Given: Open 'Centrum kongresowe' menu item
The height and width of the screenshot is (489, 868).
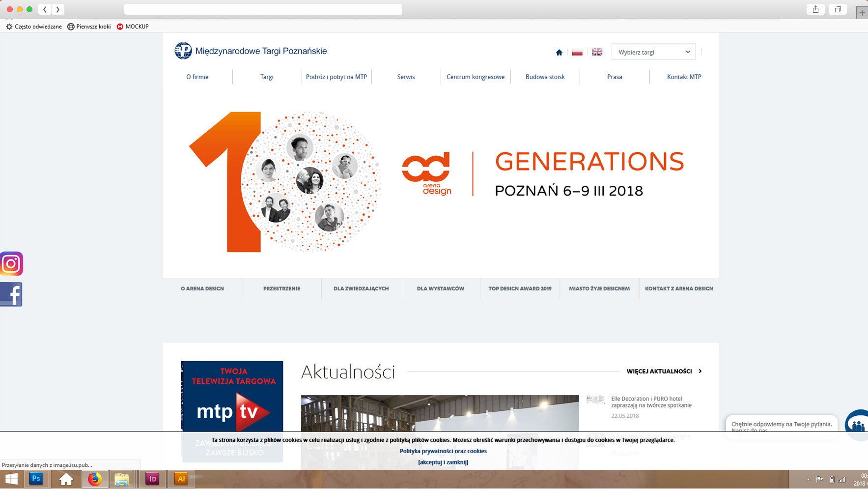Looking at the screenshot, I should click(476, 77).
